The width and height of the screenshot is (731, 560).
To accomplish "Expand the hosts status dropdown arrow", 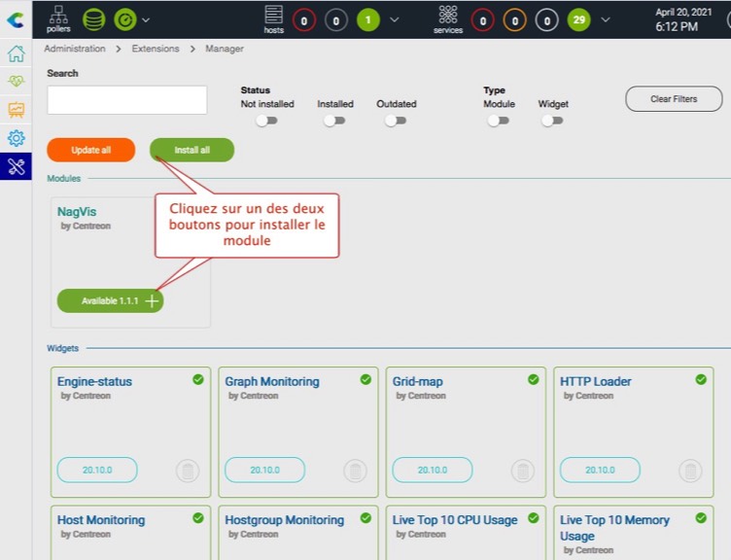I will [x=394, y=19].
